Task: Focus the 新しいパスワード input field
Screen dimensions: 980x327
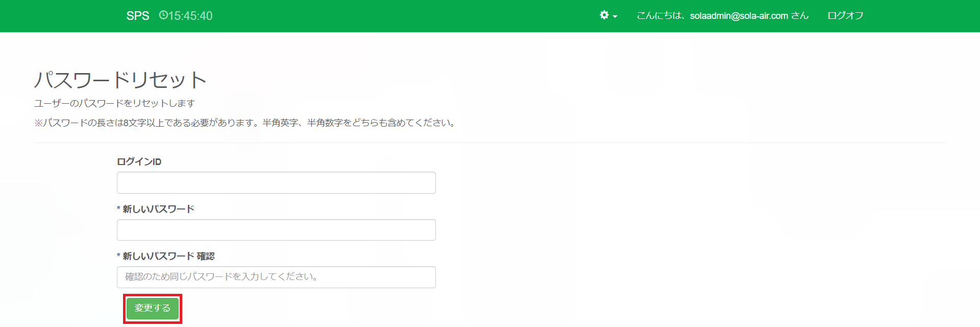Action: point(276,230)
